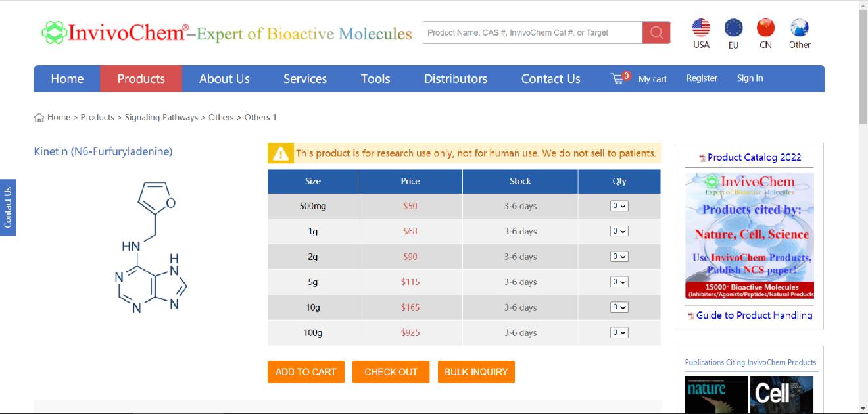The height and width of the screenshot is (414, 868).
Task: Click the BULK INQUIRY button
Action: [x=476, y=372]
